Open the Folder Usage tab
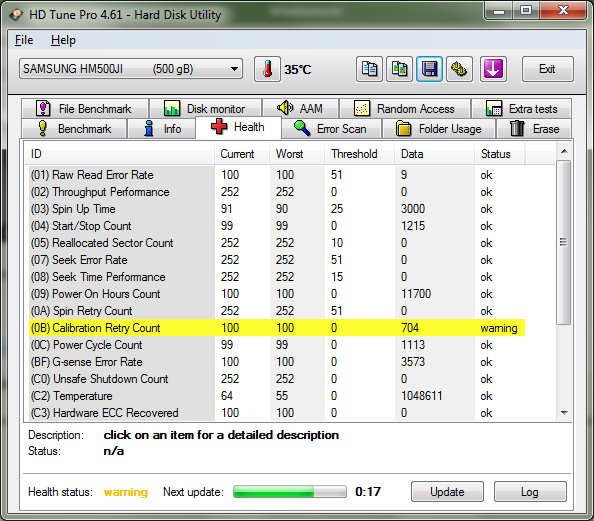 [439, 129]
